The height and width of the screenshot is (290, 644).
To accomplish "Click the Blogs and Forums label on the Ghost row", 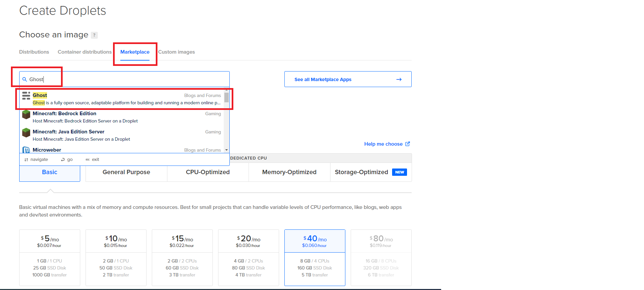I will (x=203, y=95).
